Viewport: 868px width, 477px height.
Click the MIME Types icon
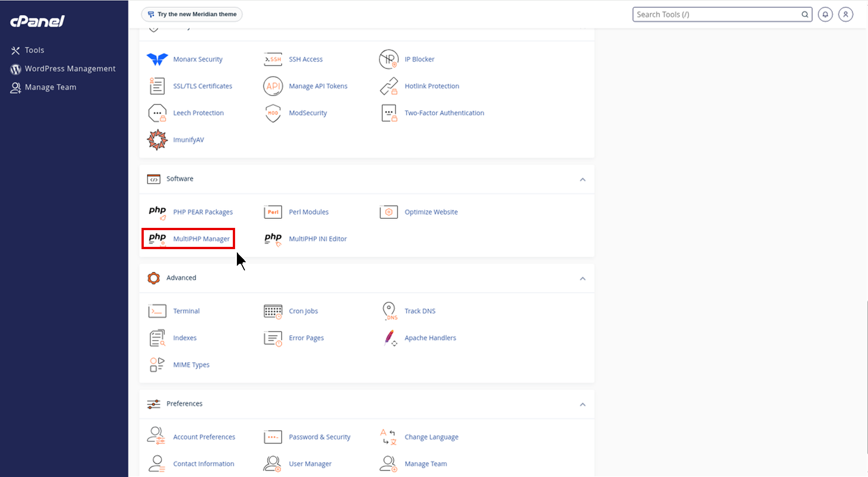157,365
